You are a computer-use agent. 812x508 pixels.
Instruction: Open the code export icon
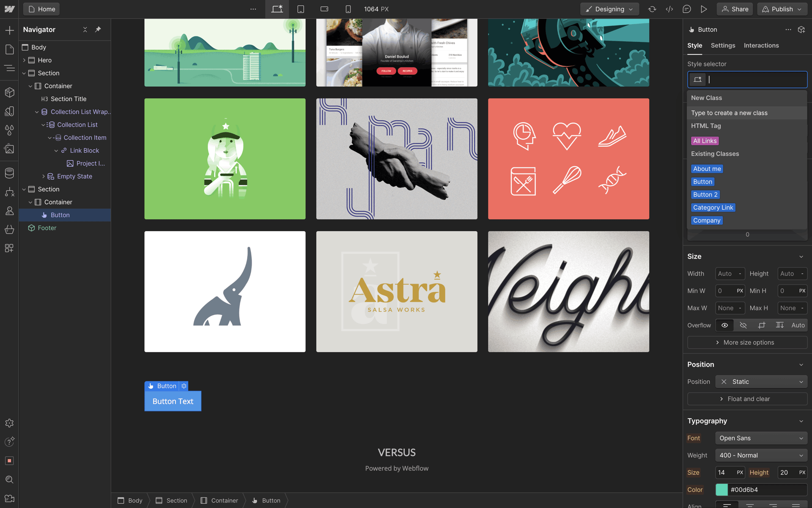point(669,9)
